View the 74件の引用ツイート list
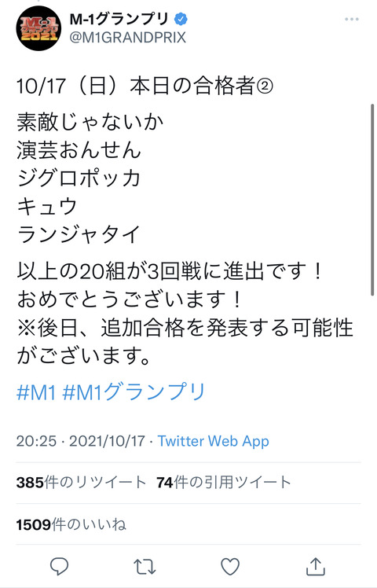Viewport: 377px width, 588px height. (223, 482)
